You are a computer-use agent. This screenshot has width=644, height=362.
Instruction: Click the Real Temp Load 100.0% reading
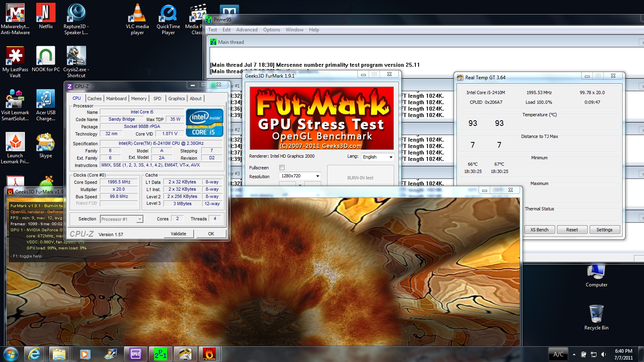(x=539, y=102)
